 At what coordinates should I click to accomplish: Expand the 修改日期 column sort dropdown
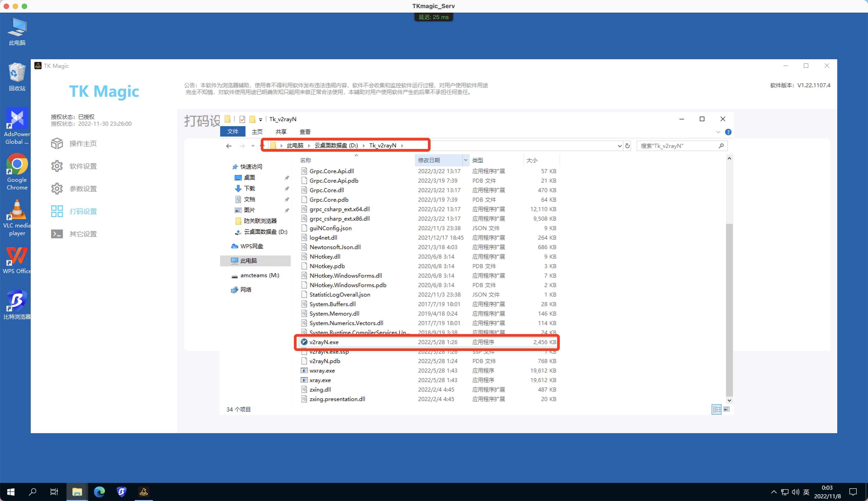pos(466,160)
